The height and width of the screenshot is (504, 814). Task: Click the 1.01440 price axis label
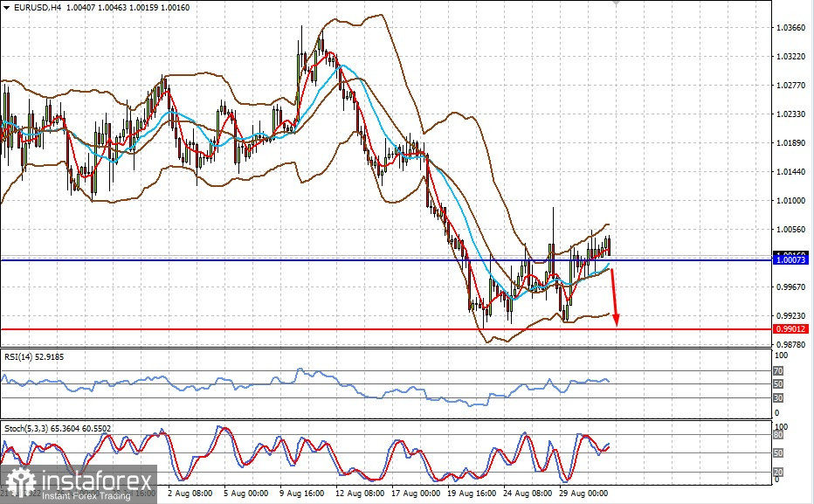point(790,172)
